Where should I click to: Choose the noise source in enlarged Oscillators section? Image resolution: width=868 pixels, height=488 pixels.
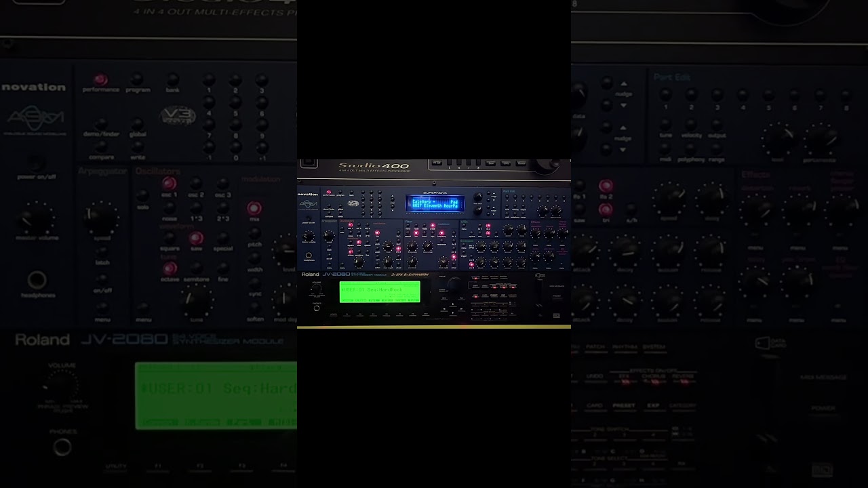[169, 208]
